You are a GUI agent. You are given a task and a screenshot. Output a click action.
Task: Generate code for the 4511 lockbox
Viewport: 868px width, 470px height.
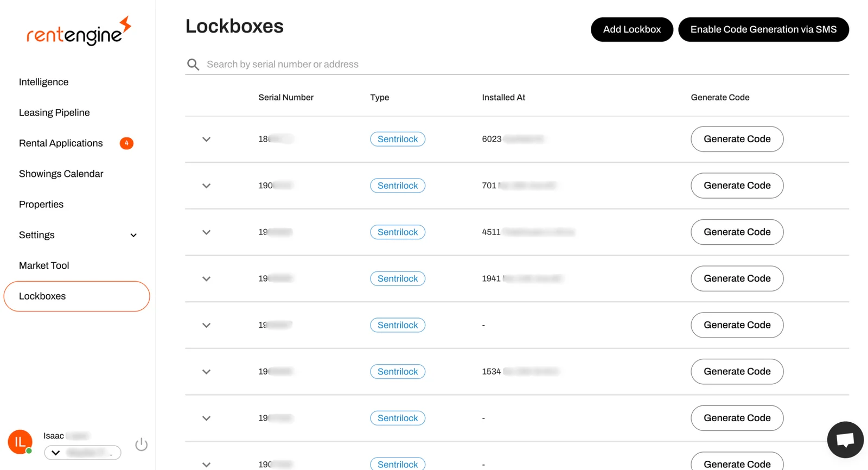point(737,232)
